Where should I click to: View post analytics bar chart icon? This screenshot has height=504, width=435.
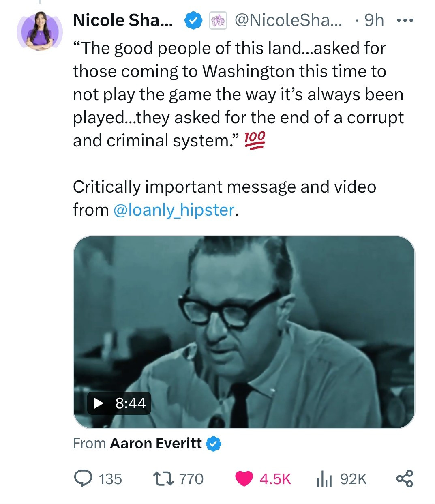(x=324, y=478)
